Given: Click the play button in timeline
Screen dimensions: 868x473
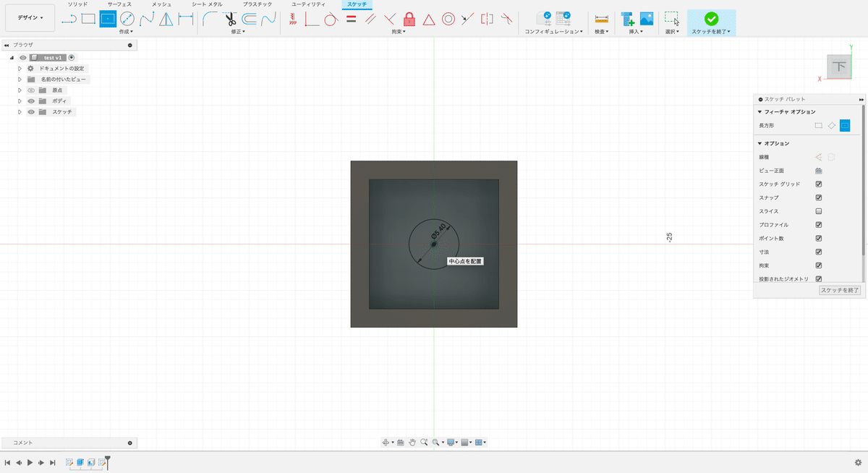Looking at the screenshot, I should pos(30,462).
